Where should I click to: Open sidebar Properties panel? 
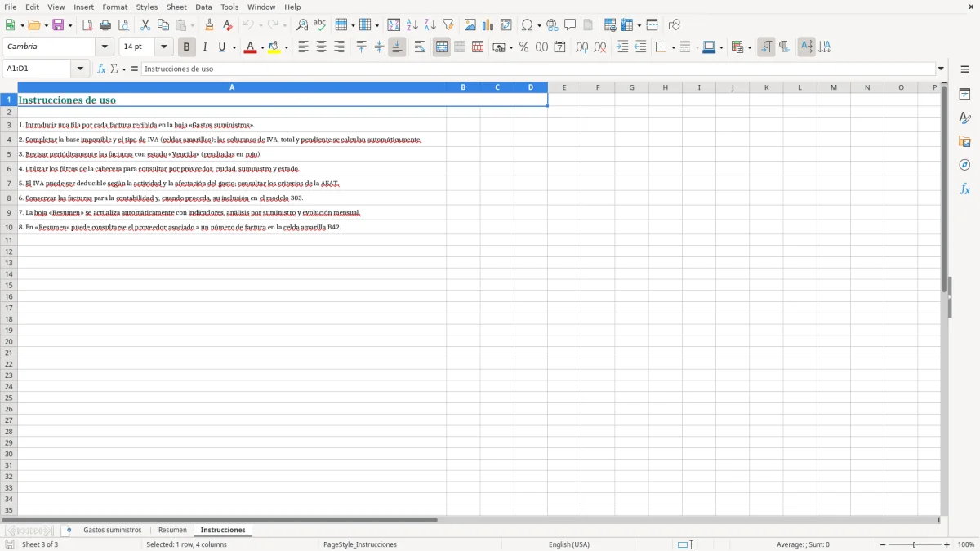click(x=964, y=95)
